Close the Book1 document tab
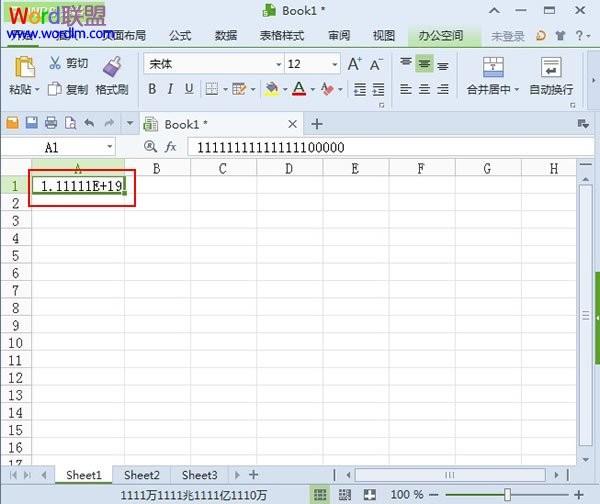 (x=292, y=124)
